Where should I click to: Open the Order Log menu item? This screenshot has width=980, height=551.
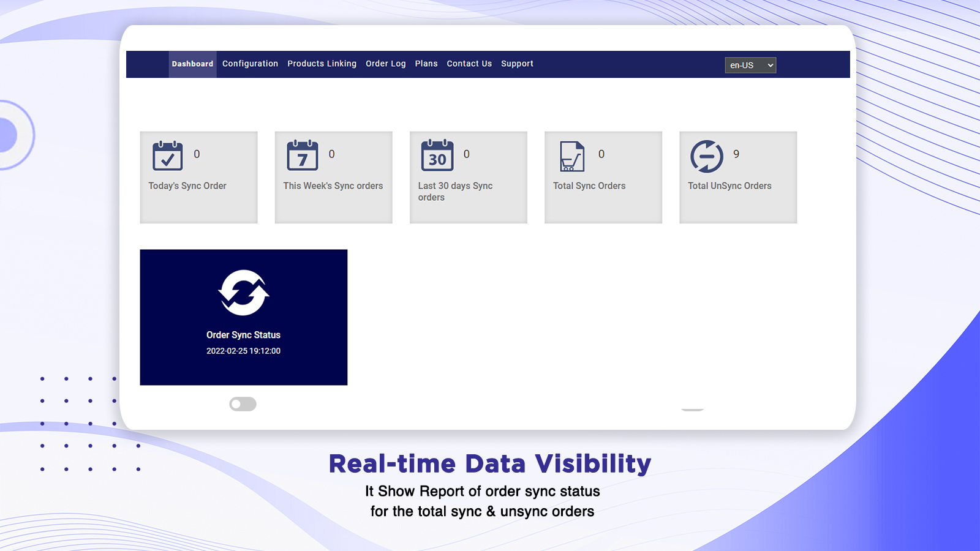click(385, 64)
